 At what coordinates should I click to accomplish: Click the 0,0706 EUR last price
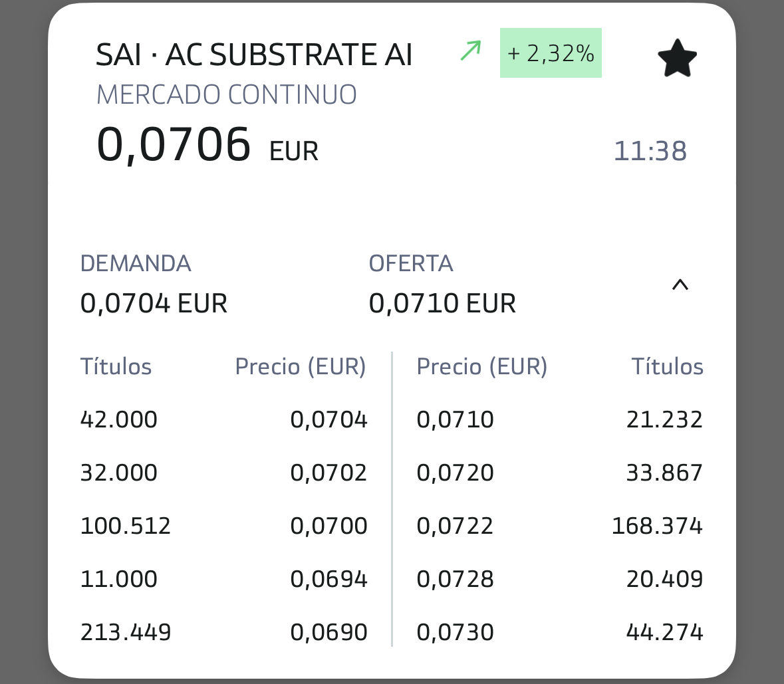(207, 145)
